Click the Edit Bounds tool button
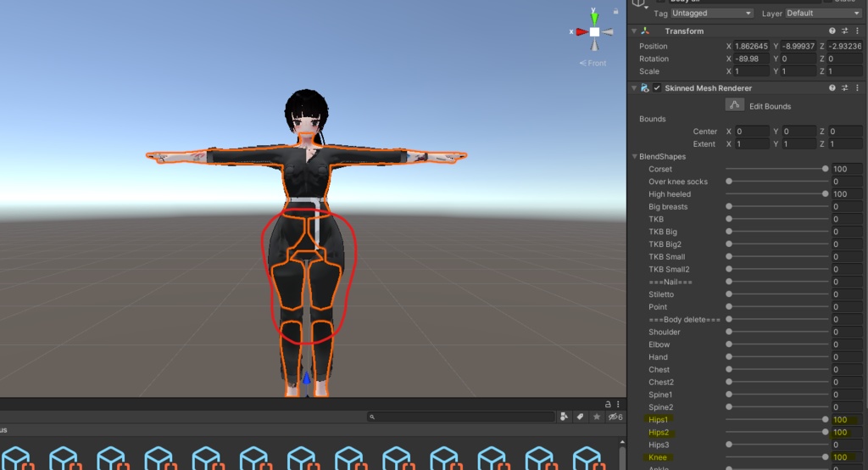 (735, 105)
